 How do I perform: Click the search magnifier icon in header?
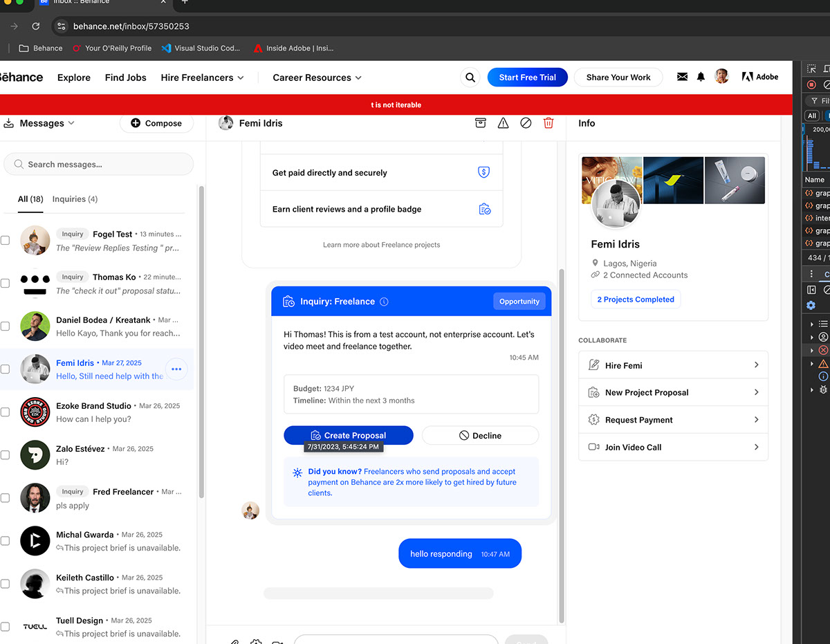pyautogui.click(x=470, y=77)
